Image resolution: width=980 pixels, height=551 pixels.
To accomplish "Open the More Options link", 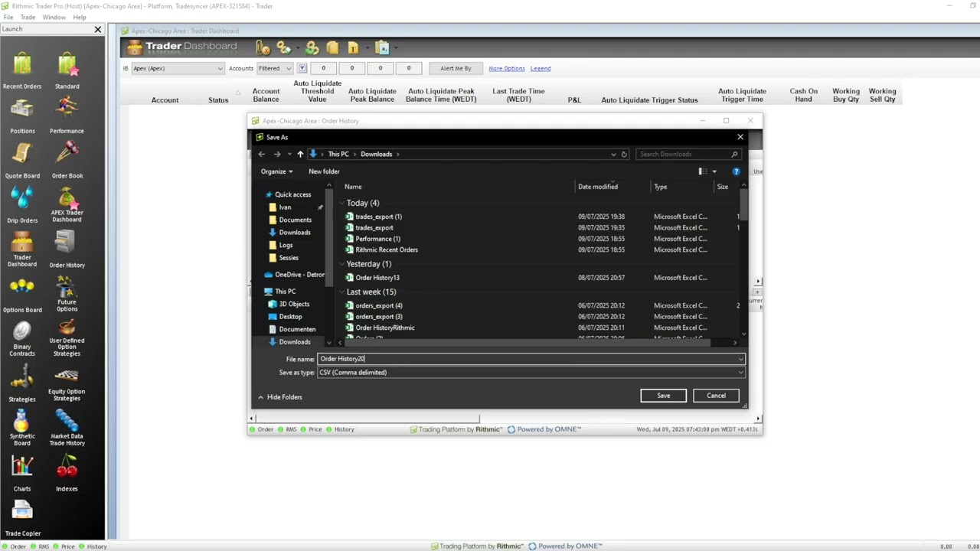I will pyautogui.click(x=507, y=68).
